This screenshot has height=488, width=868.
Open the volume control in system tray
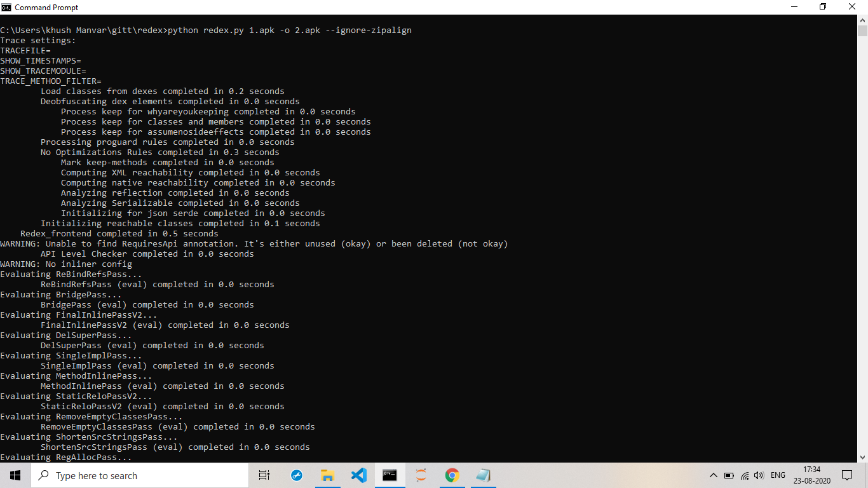tap(759, 475)
